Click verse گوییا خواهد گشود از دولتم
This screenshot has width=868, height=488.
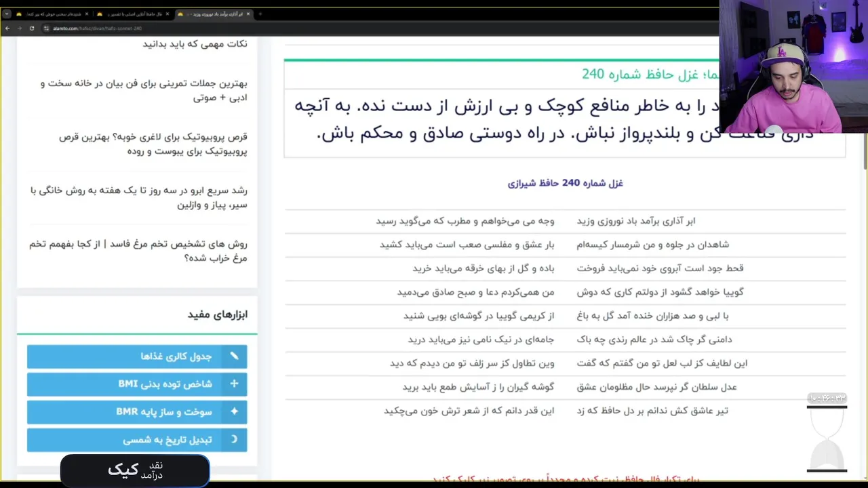(660, 292)
